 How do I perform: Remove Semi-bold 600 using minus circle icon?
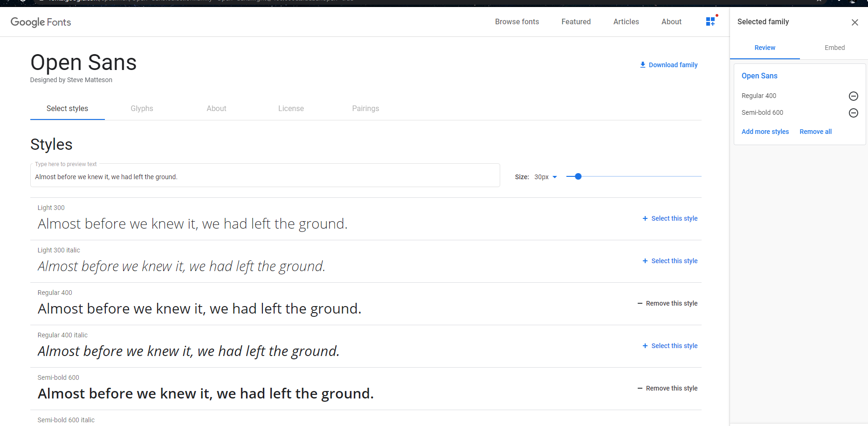(x=854, y=113)
